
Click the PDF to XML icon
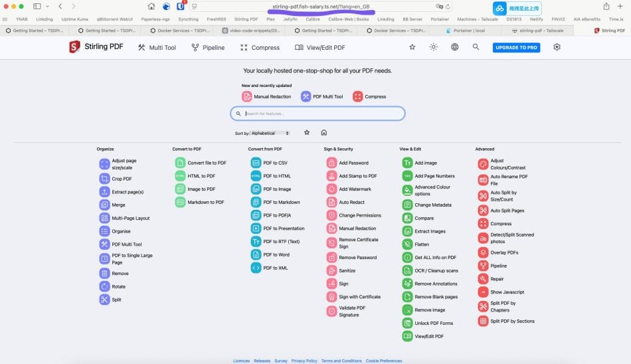point(256,268)
